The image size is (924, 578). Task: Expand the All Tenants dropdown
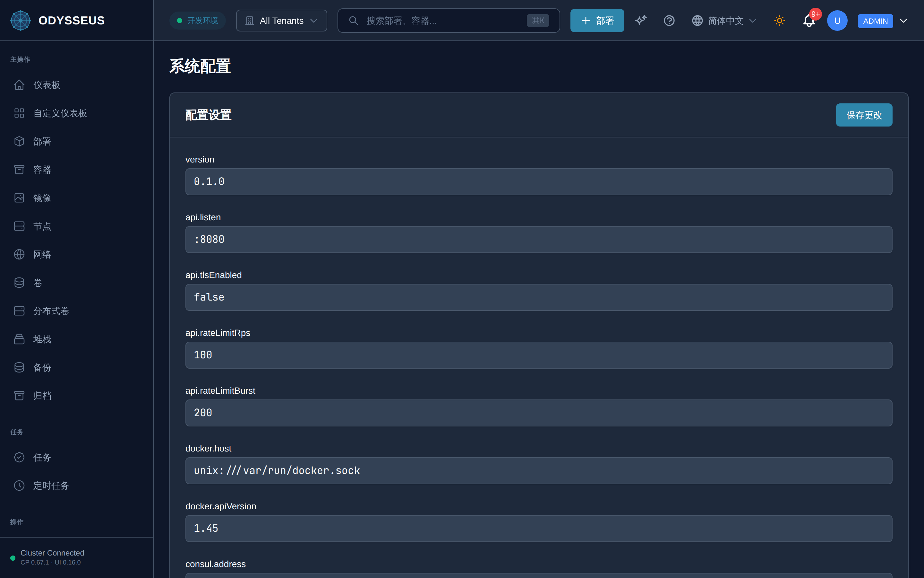(281, 21)
